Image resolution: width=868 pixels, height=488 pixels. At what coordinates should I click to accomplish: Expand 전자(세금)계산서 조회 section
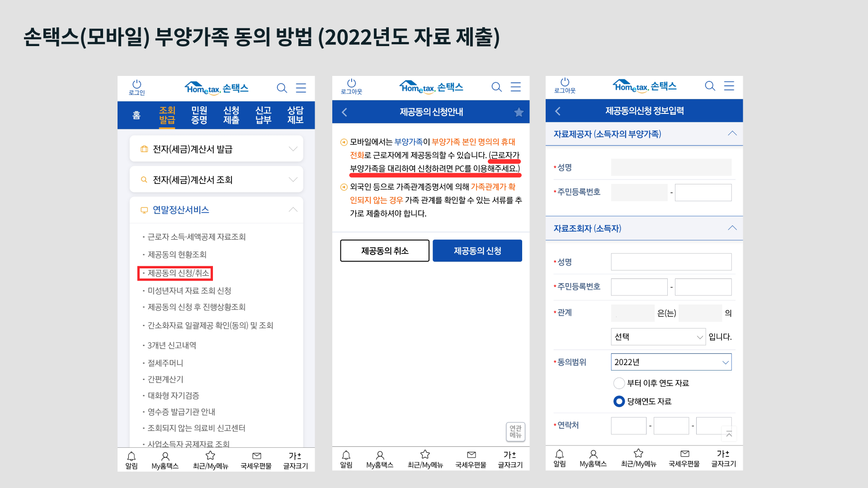coord(216,180)
